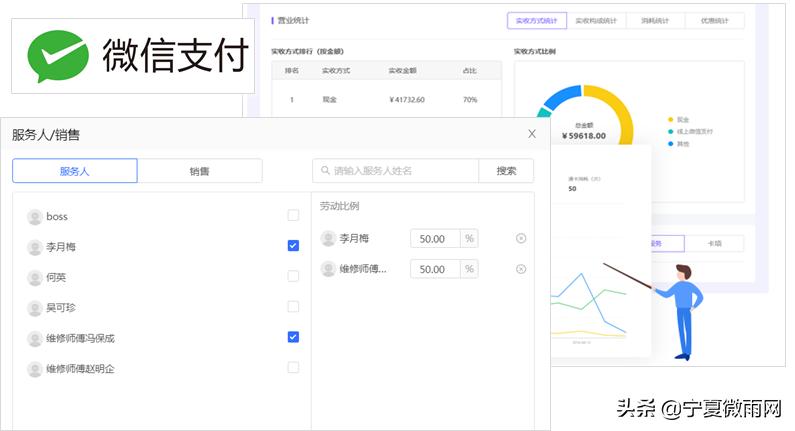The width and height of the screenshot is (795, 431).
Task: Switch to the 销售 tab
Action: [200, 171]
